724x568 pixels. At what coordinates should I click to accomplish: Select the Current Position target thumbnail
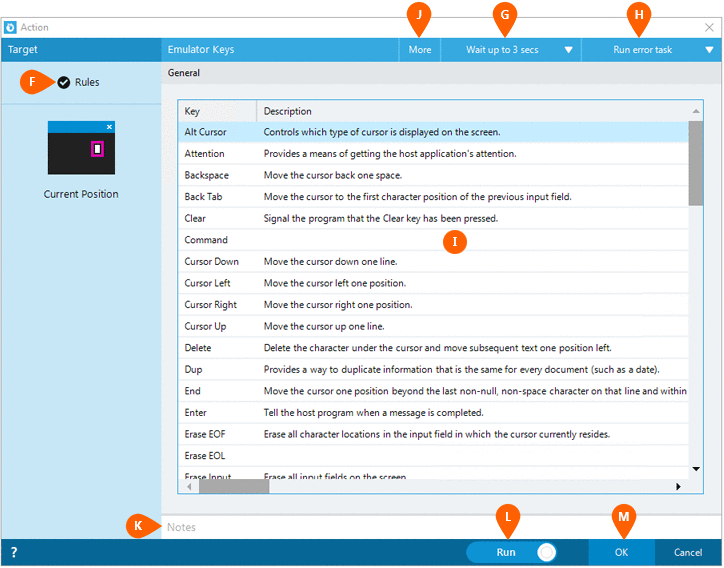click(81, 148)
